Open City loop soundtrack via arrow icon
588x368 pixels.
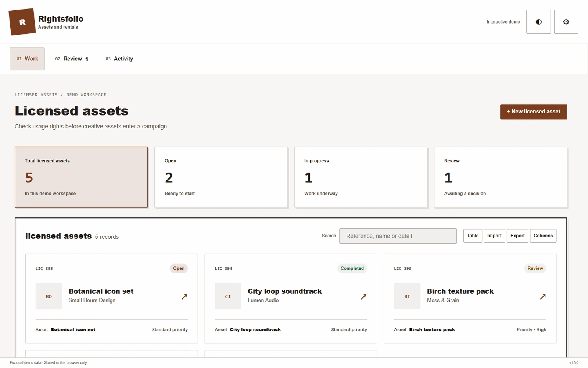(363, 297)
